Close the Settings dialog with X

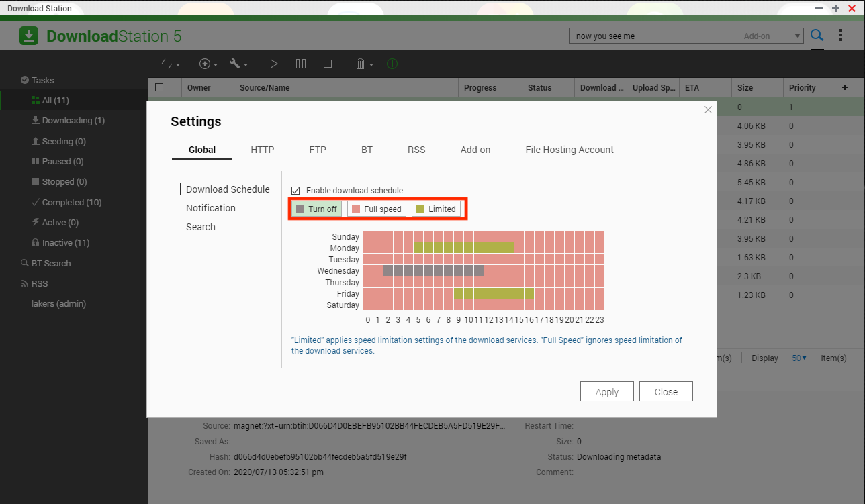click(708, 110)
